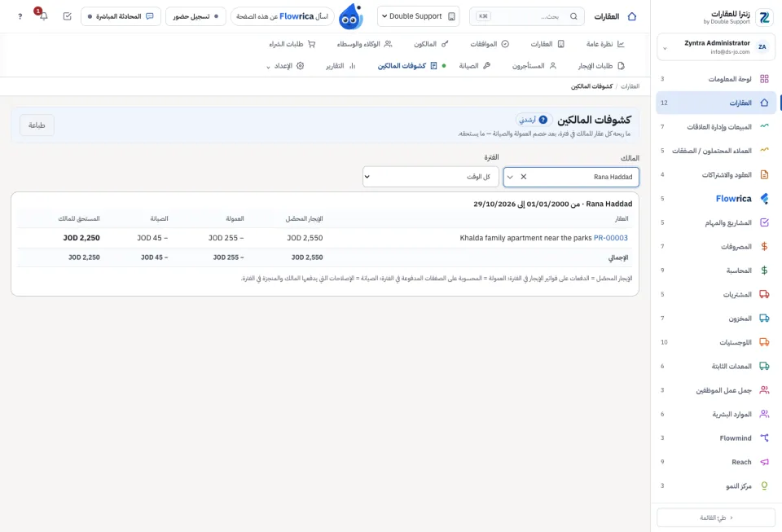
Task: Open property link PR-00003
Action: (x=610, y=238)
